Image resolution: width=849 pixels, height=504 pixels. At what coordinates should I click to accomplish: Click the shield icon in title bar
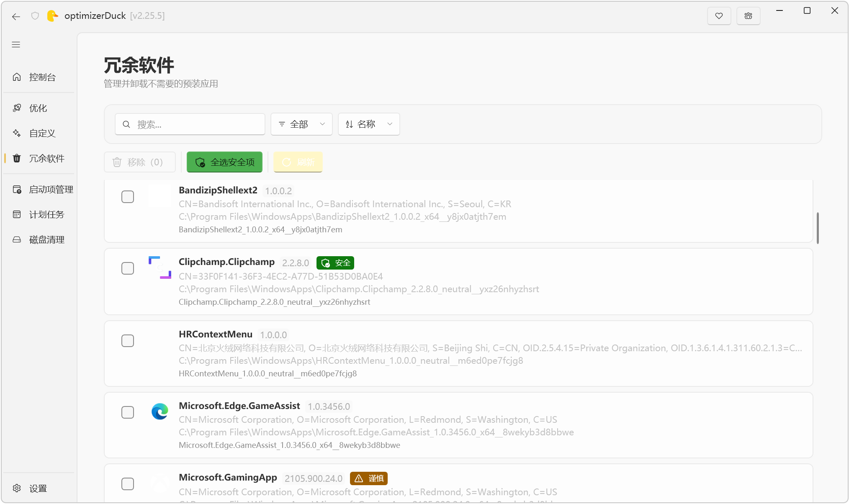point(35,16)
